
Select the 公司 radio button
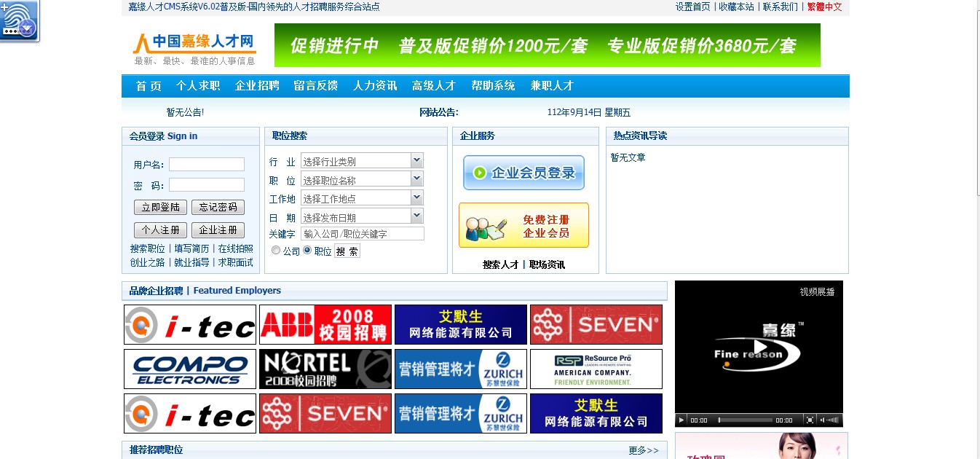click(276, 250)
